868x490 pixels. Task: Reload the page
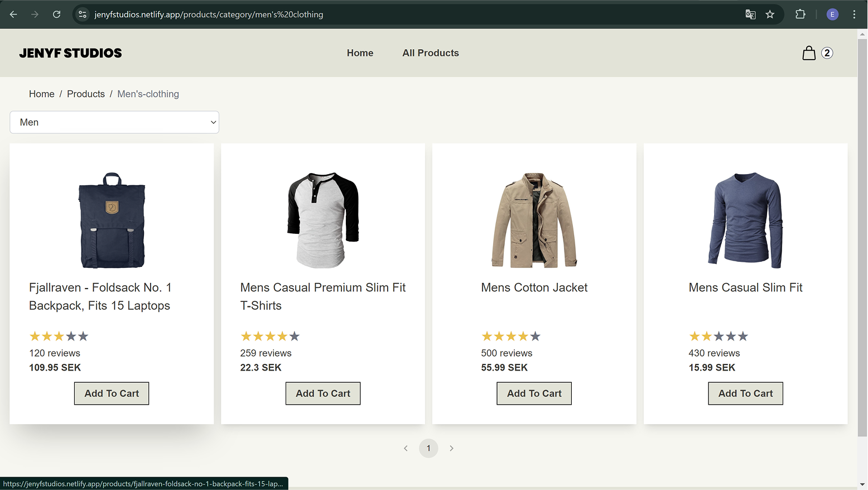tap(56, 15)
